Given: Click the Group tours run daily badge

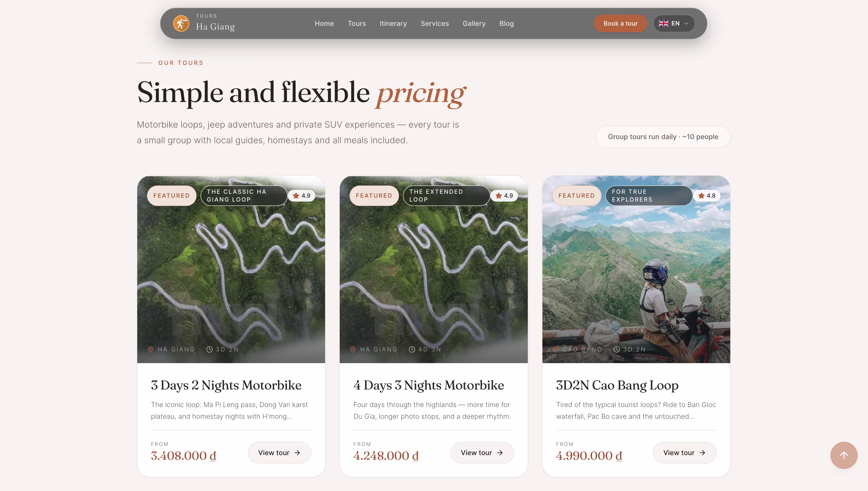Looking at the screenshot, I should (x=663, y=137).
